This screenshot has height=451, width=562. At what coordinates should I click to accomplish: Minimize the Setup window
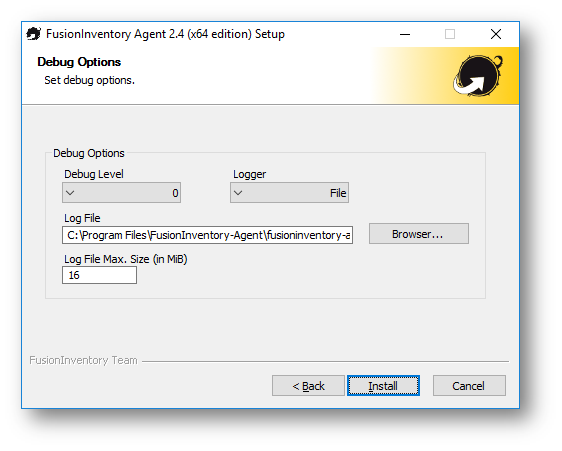coord(405,34)
